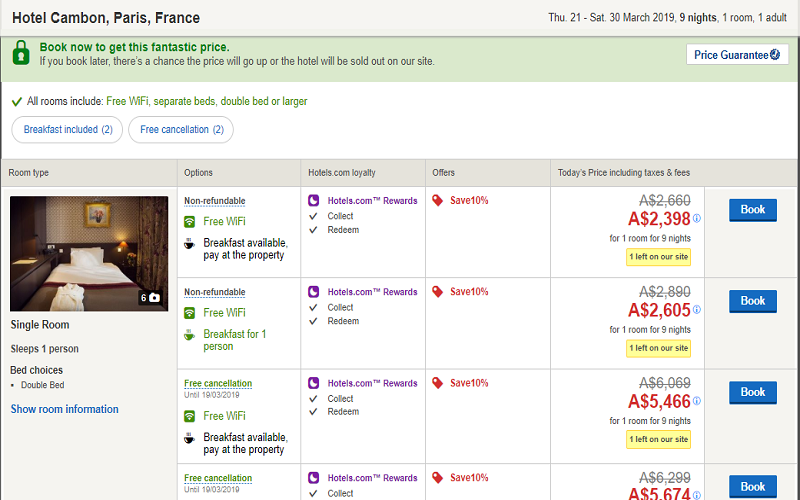Open price info icon next to A$2,605
Viewport: 800px width, 500px height.
(697, 310)
